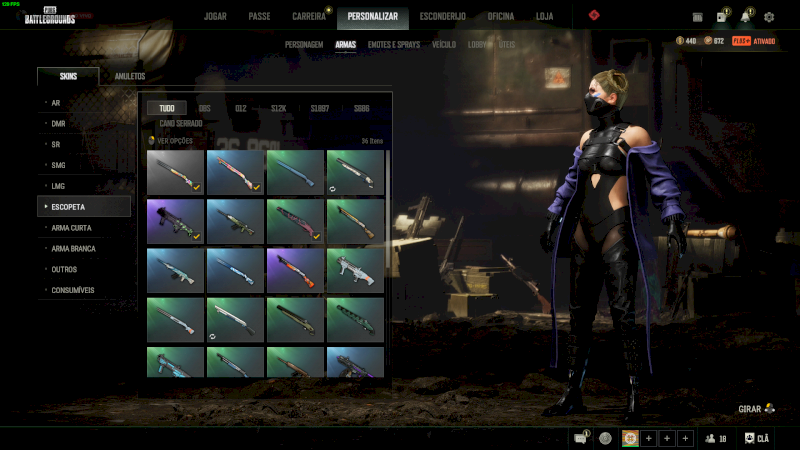The height and width of the screenshot is (450, 800).
Task: Switch to the SKINS tab
Action: pyautogui.click(x=68, y=76)
